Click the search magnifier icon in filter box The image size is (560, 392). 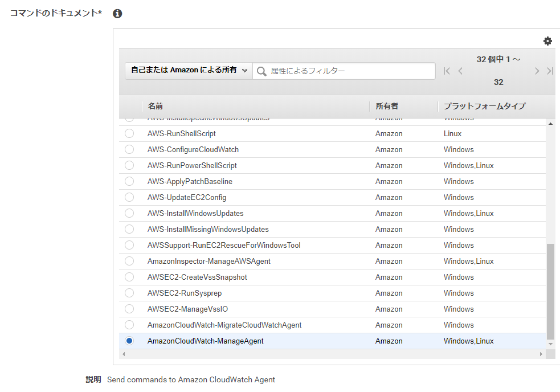[x=261, y=71]
